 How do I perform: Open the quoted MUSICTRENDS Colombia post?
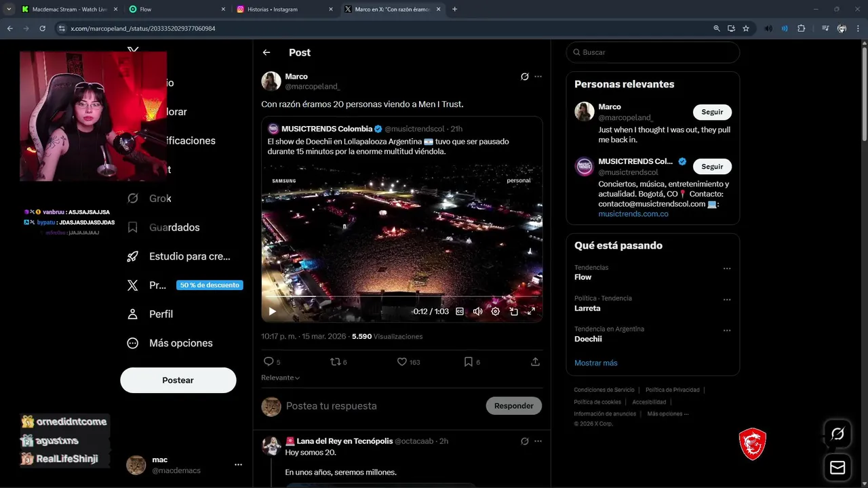point(402,220)
